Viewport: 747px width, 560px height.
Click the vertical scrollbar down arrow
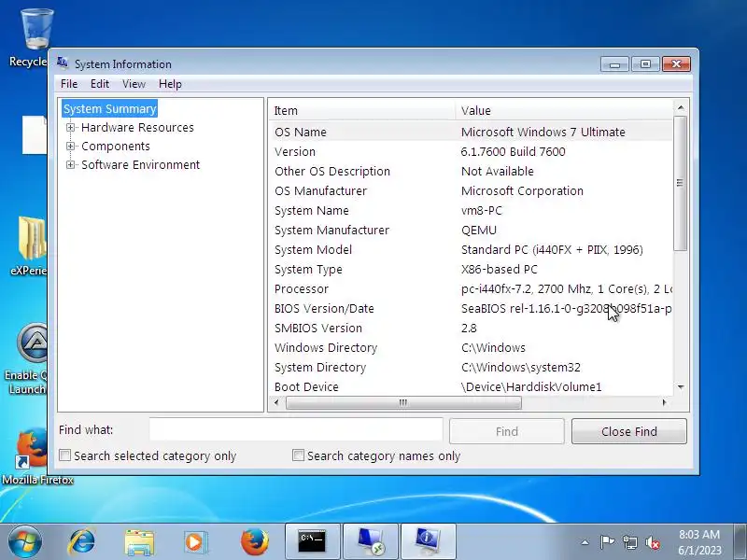[681, 387]
